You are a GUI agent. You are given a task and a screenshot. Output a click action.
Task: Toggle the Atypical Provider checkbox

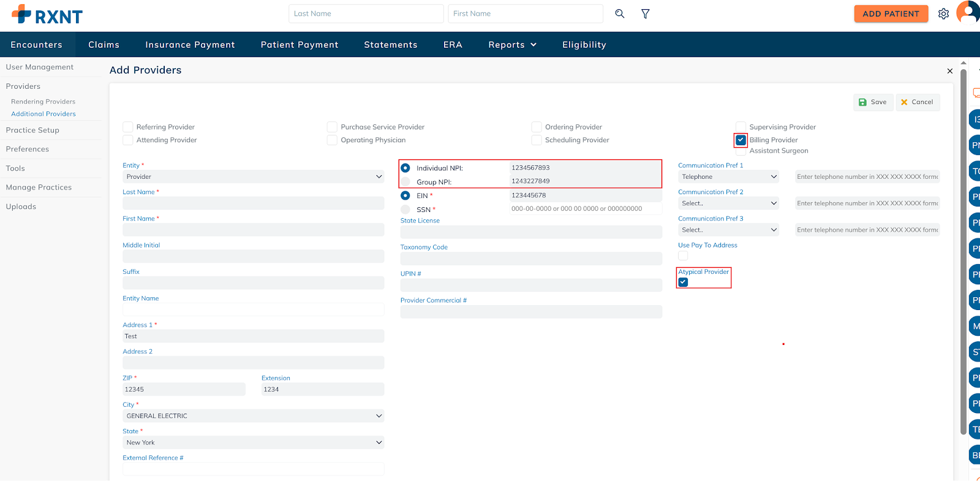coord(683,282)
